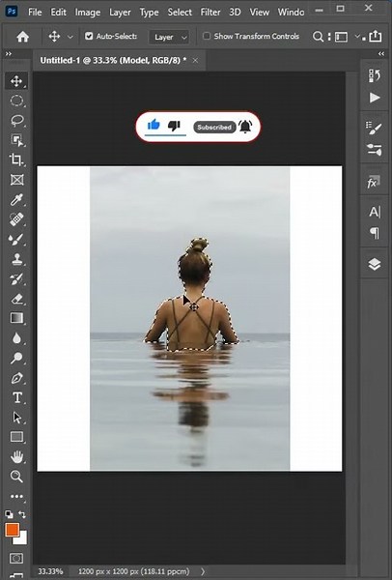Screen dimensions: 392x580
Task: Select the Move tool in the toolbox
Action: [x=16, y=80]
